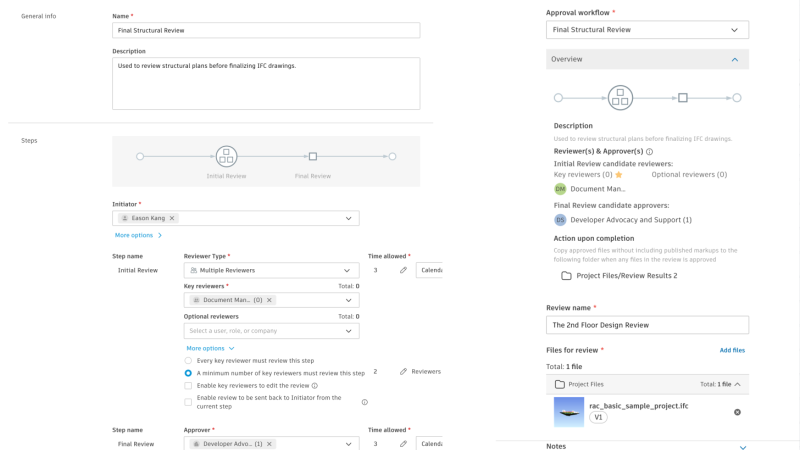Click the Initial Review step icon in the left diagram

226,156
